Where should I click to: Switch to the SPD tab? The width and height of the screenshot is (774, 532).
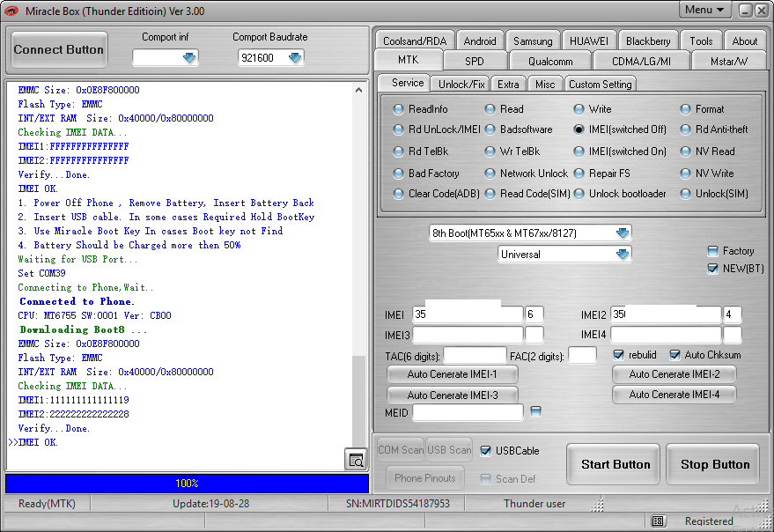tap(475, 62)
